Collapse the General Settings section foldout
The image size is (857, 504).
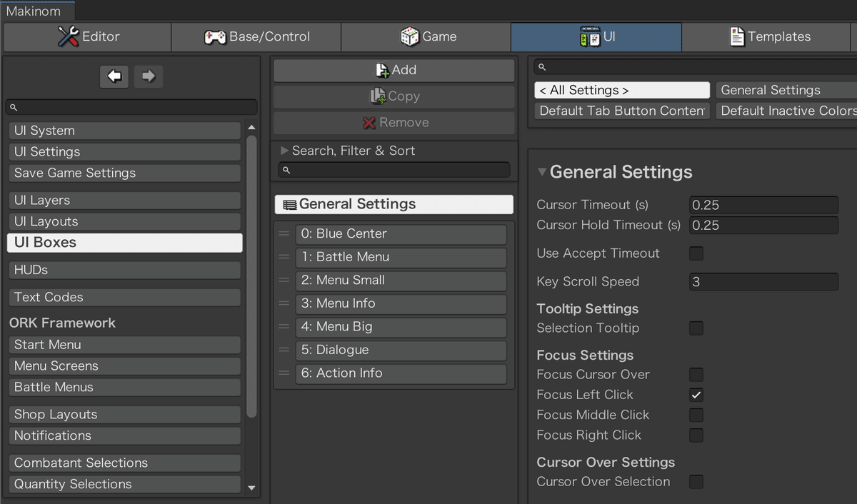[542, 172]
